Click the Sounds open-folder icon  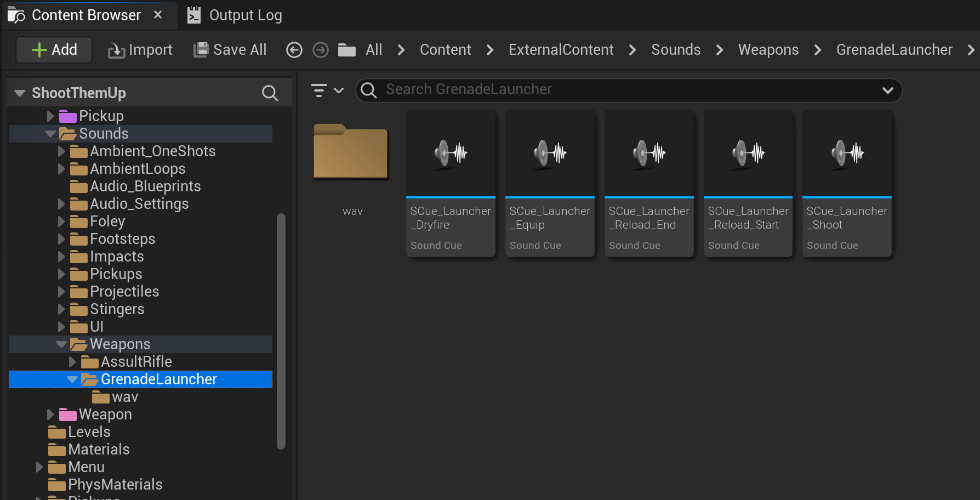(67, 134)
